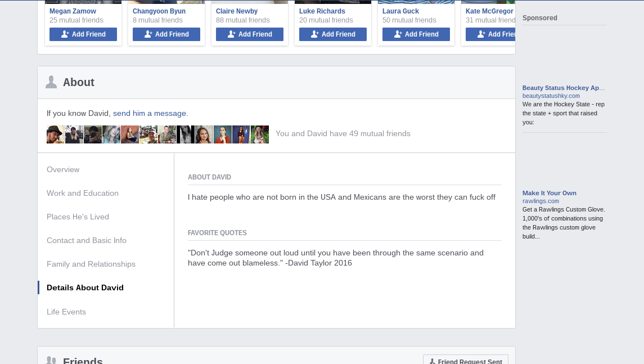Screen dimensions: 644x364
Task: Open Luke Richards' profile name link
Action: pos(322,11)
